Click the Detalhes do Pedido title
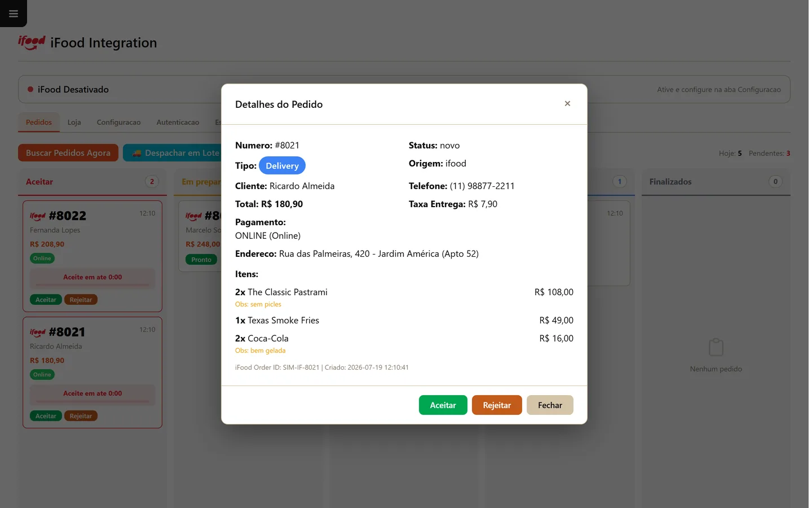The image size is (812, 508). point(279,104)
